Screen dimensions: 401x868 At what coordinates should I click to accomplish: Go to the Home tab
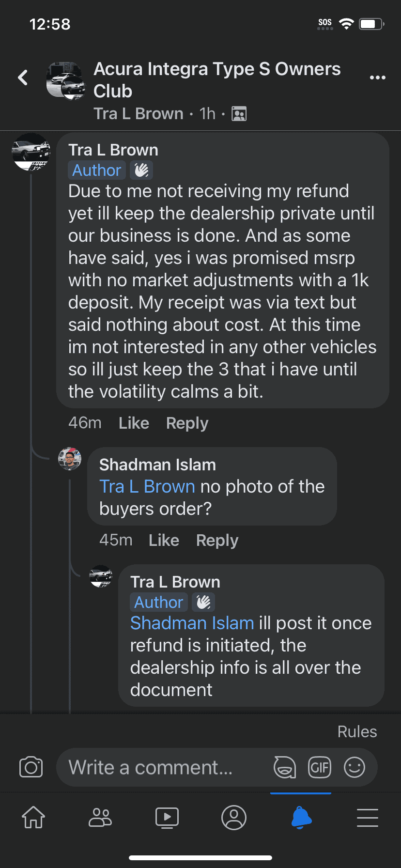pyautogui.click(x=33, y=818)
